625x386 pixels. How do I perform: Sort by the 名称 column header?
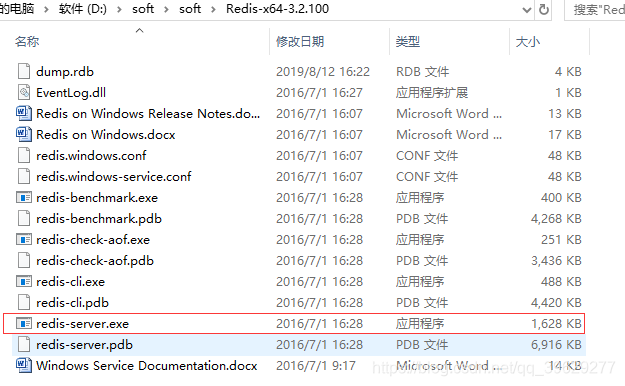pos(27,41)
